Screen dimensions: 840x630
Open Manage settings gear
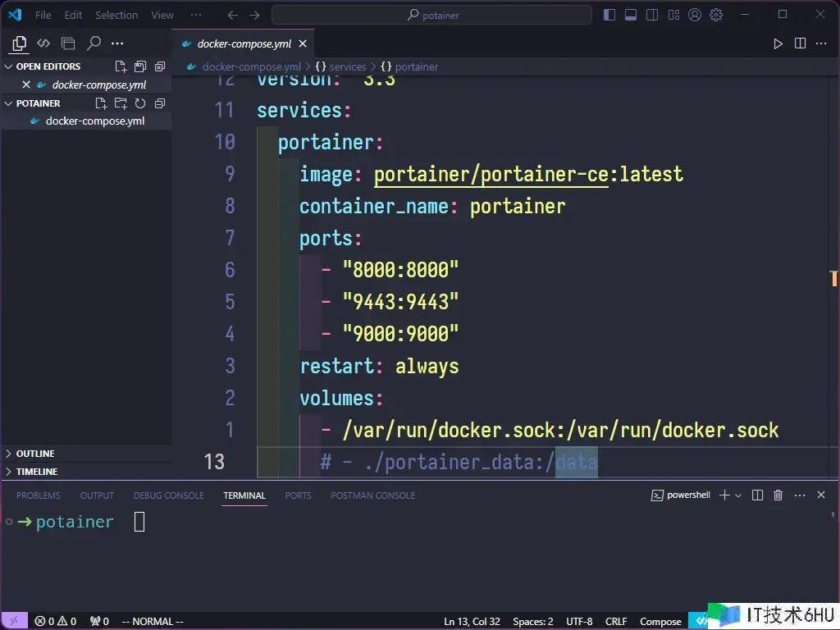pos(716,15)
